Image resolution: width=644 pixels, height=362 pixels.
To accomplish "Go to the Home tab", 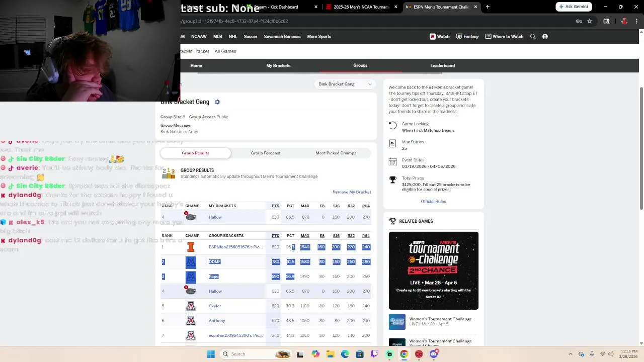I will [196, 66].
